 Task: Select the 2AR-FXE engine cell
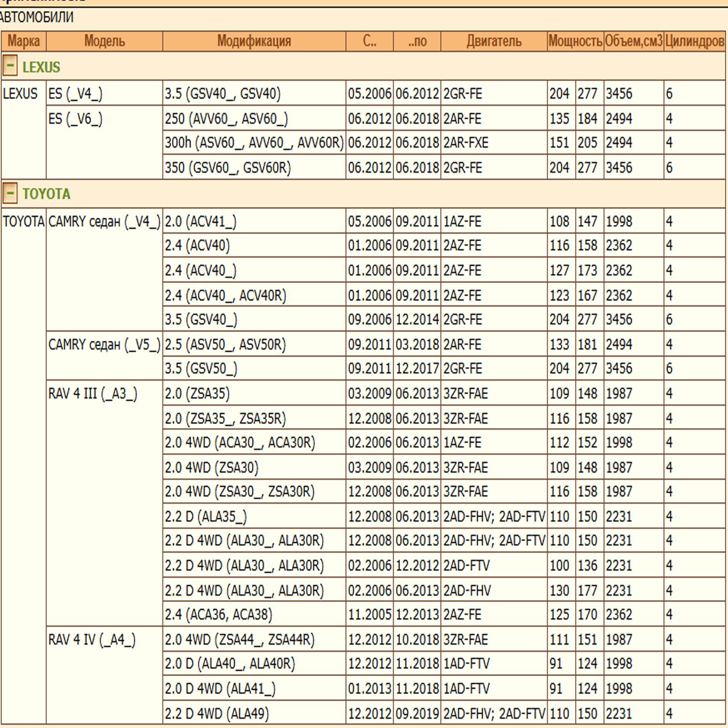click(466, 143)
